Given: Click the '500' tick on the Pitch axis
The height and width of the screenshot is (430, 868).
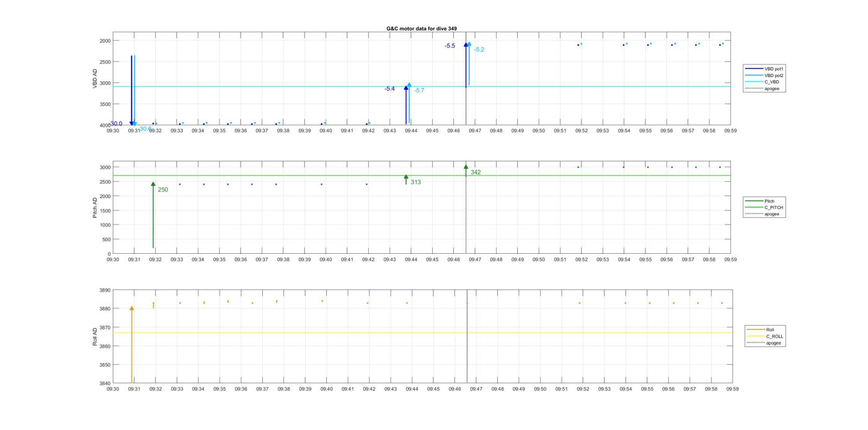Looking at the screenshot, I should (x=107, y=240).
